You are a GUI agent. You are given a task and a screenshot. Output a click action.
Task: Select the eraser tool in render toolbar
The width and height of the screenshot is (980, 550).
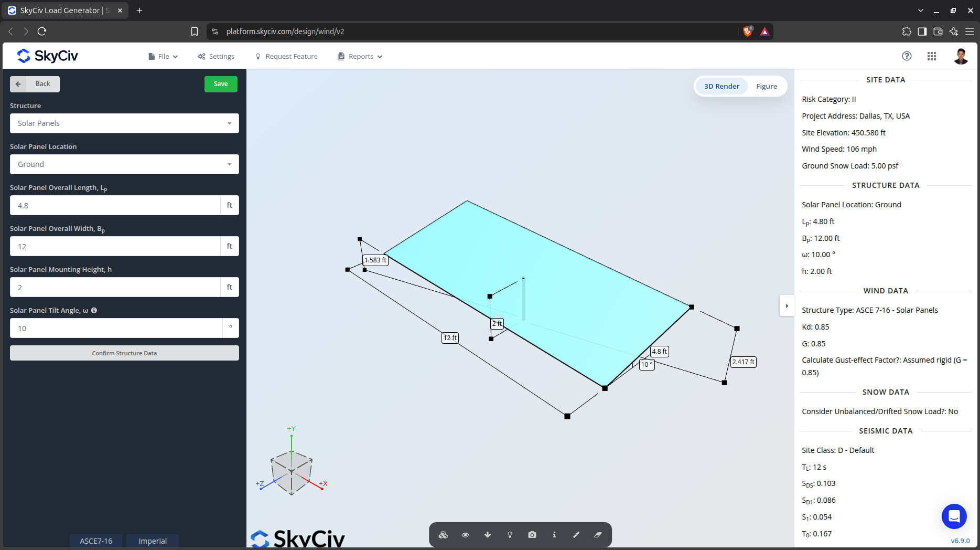(598, 535)
